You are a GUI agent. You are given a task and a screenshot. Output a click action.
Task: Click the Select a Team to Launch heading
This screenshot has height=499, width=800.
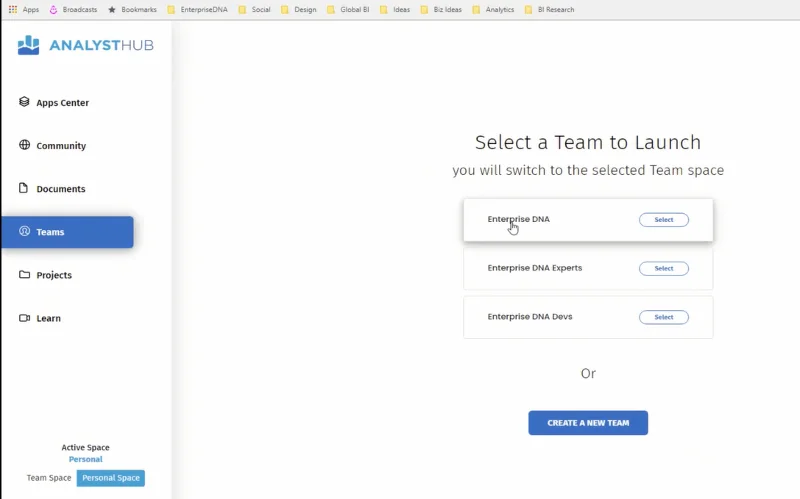click(588, 142)
